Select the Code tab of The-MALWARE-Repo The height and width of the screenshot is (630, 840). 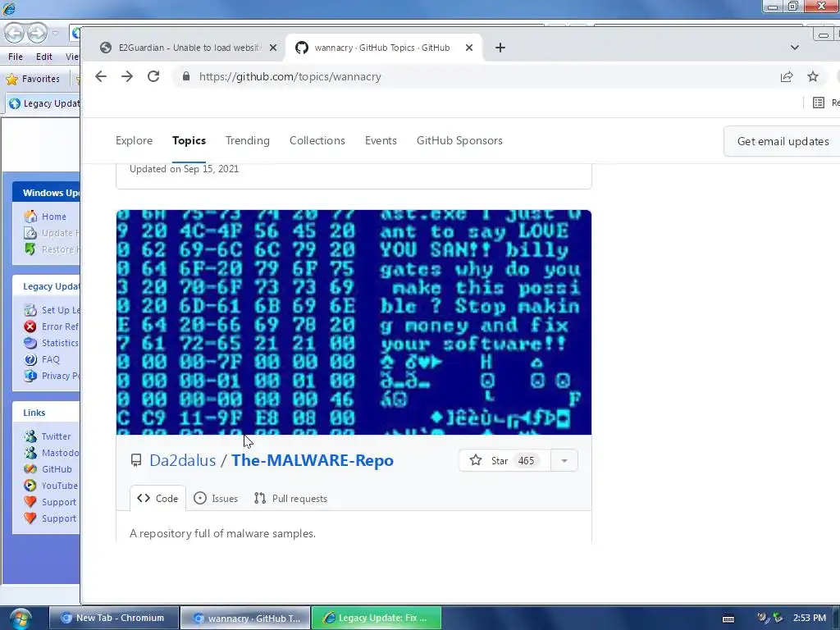pyautogui.click(x=157, y=498)
